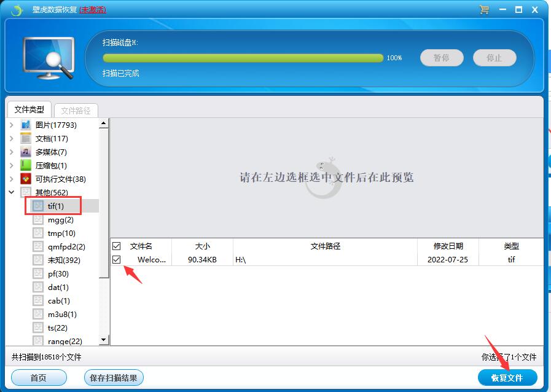
Task: Expand the 图片(17793) tree node
Action: tap(12, 125)
